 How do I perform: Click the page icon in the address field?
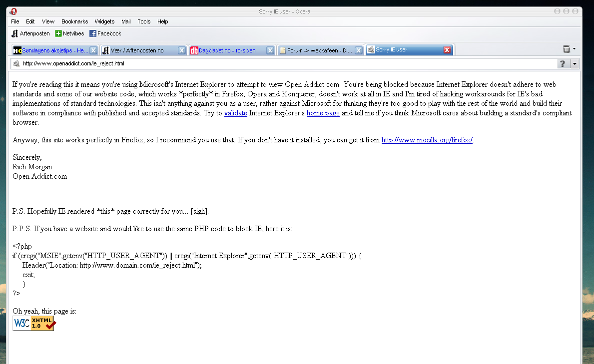point(16,63)
